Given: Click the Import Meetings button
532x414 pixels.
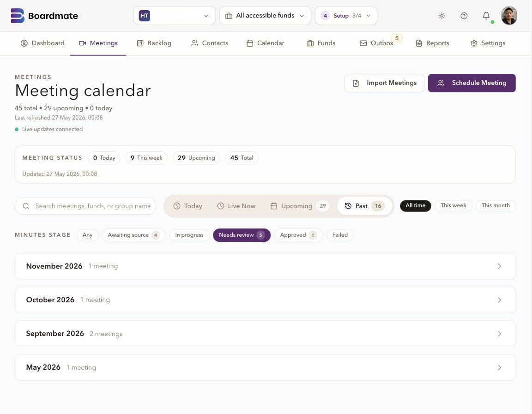Looking at the screenshot, I should click(384, 83).
